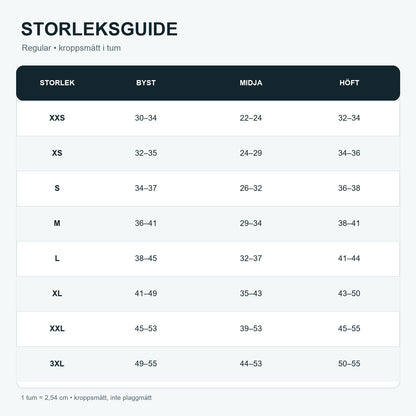Select the L size row label
Viewport: 416px width, 416px height.
pos(57,258)
